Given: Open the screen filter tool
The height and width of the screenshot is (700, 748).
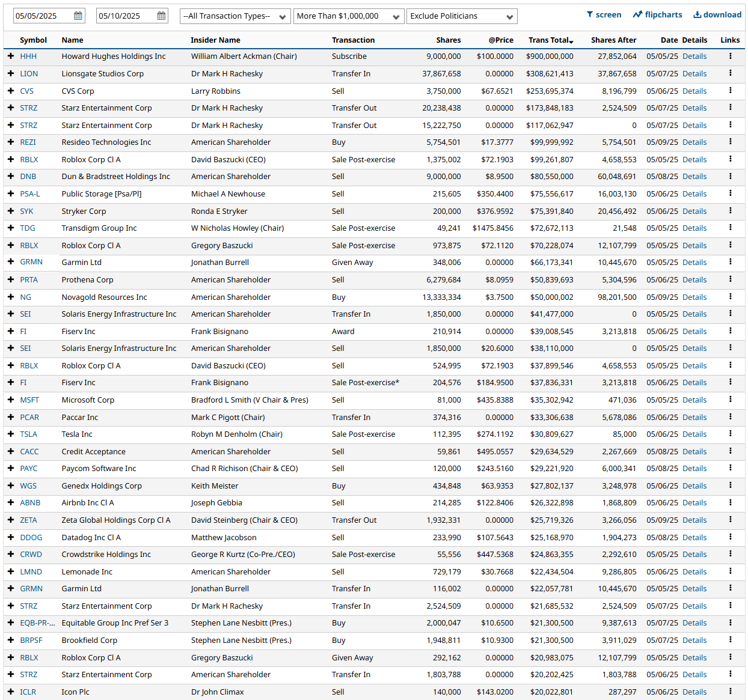Looking at the screenshot, I should pos(604,14).
